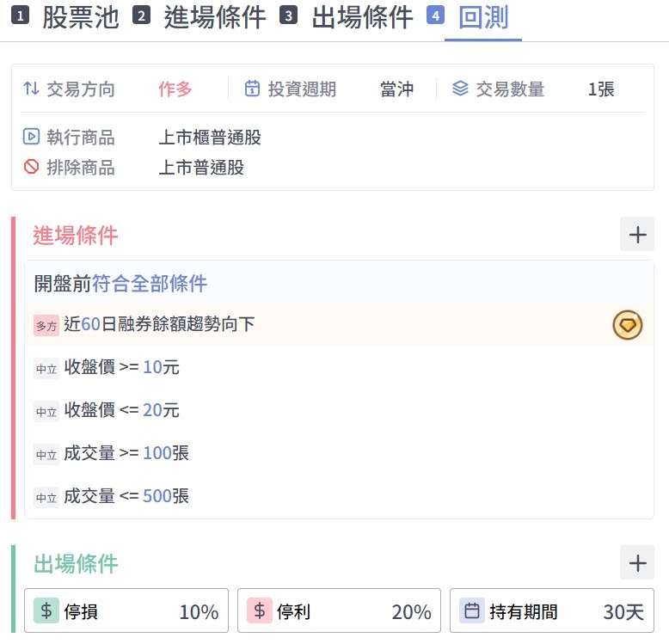Click the 交易數量 layers icon
Viewport: 669px width, 644px height.
(x=460, y=89)
